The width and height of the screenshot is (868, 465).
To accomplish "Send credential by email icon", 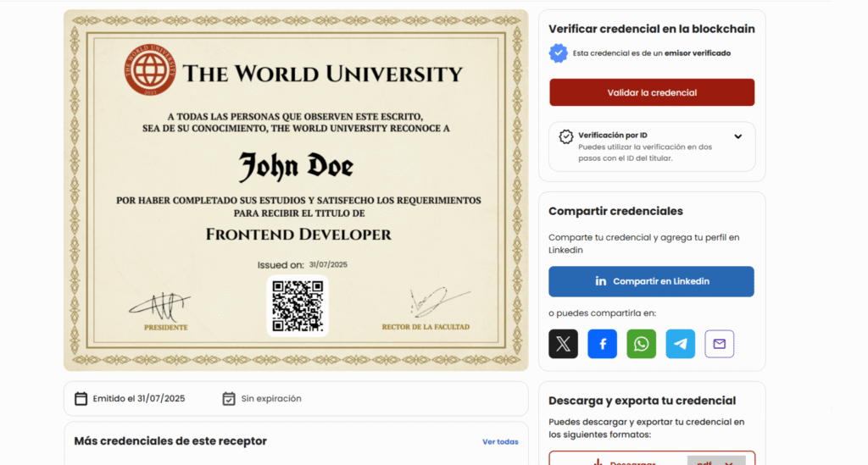I will [720, 344].
